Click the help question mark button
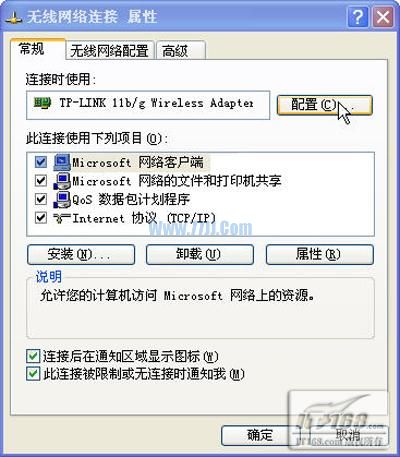 coord(358,17)
